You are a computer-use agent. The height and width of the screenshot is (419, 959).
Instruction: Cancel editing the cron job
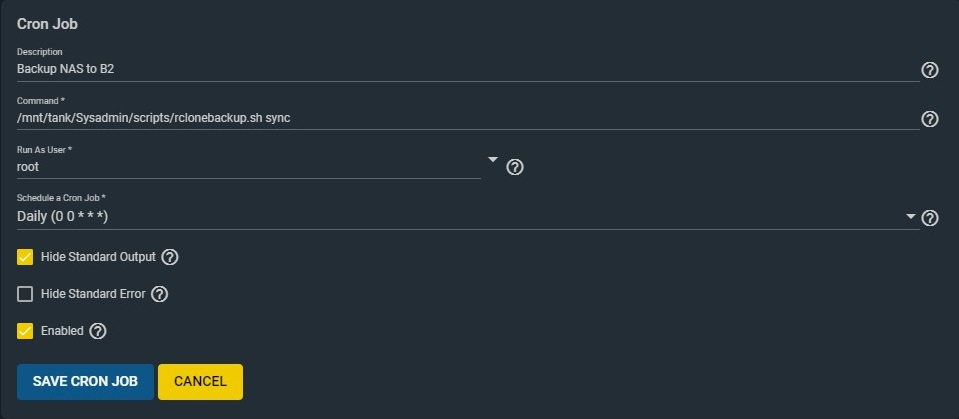click(x=200, y=382)
